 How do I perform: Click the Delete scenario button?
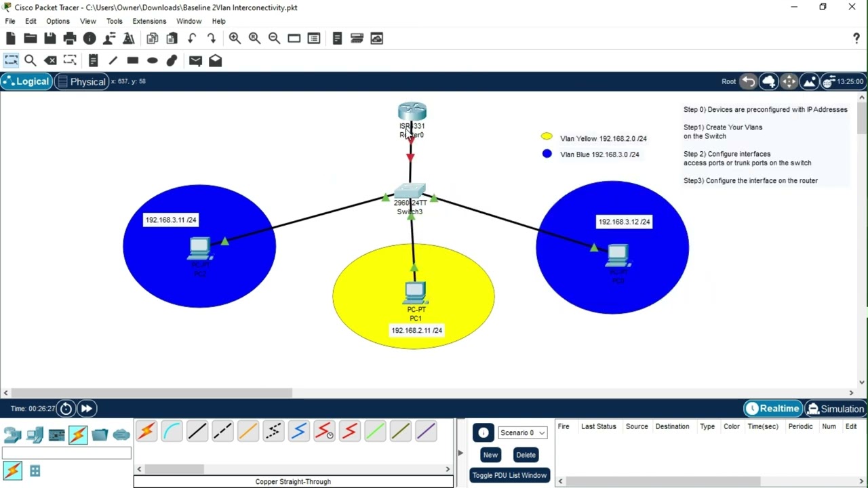tap(526, 455)
